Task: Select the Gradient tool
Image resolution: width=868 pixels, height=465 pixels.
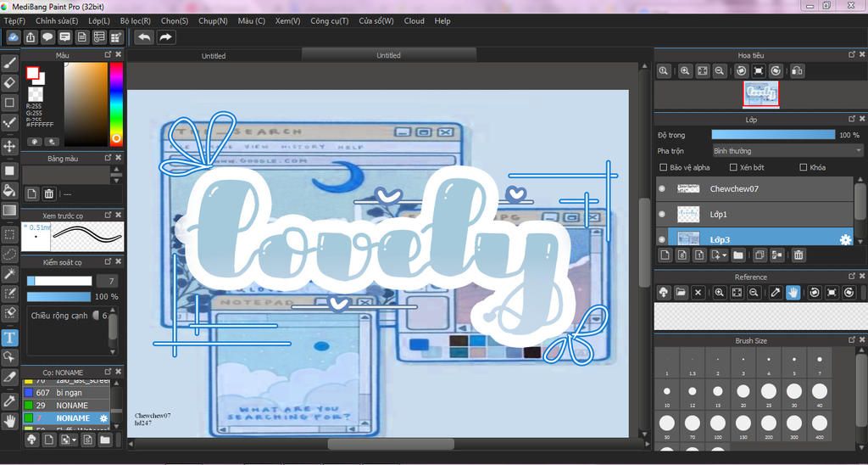Action: coord(9,210)
